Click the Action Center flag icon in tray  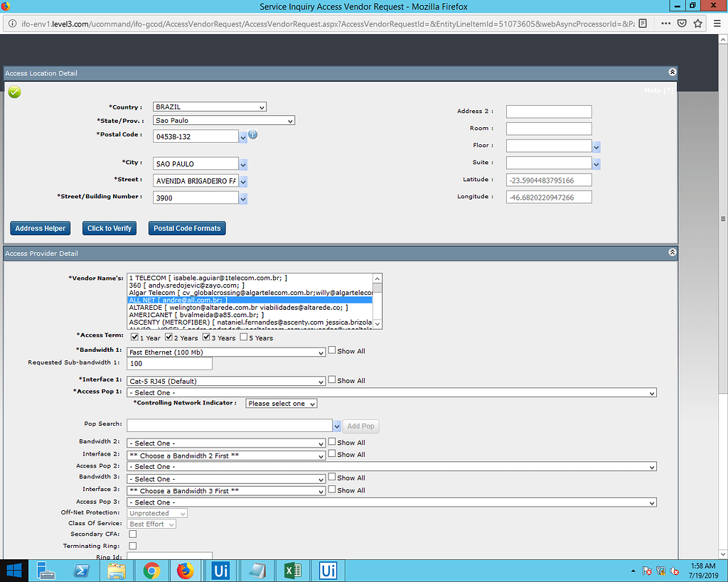648,570
